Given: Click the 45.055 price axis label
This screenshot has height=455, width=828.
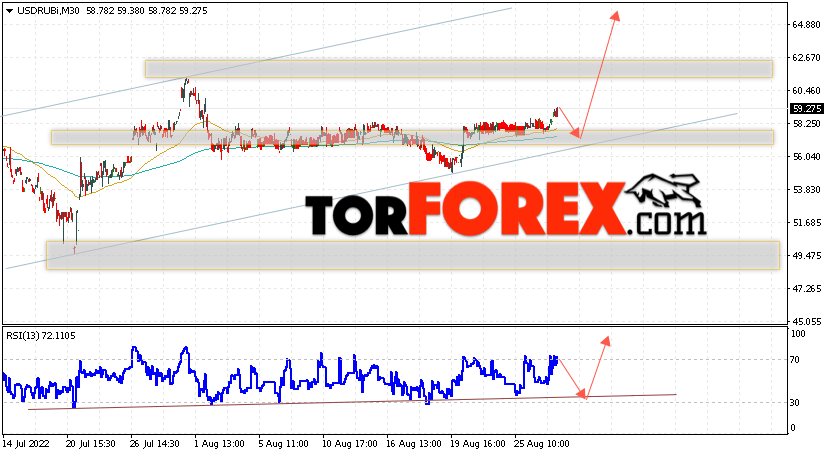Looking at the screenshot, I should [x=806, y=321].
